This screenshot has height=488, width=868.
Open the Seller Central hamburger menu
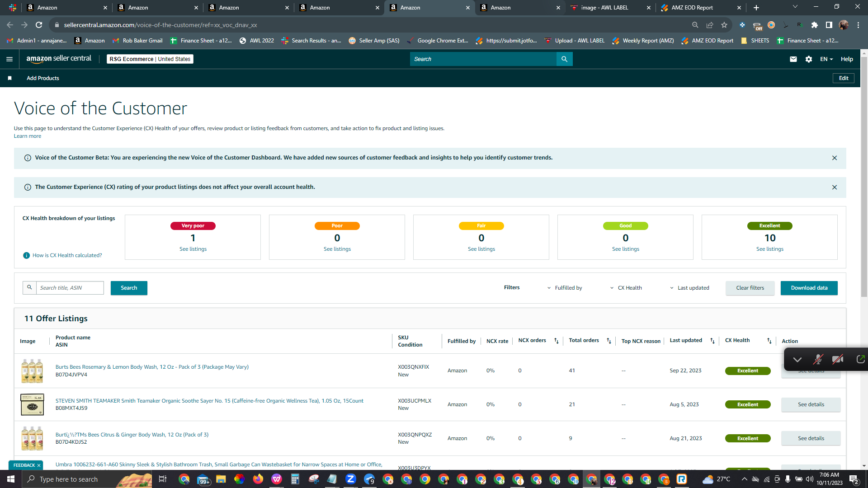pyautogui.click(x=9, y=59)
